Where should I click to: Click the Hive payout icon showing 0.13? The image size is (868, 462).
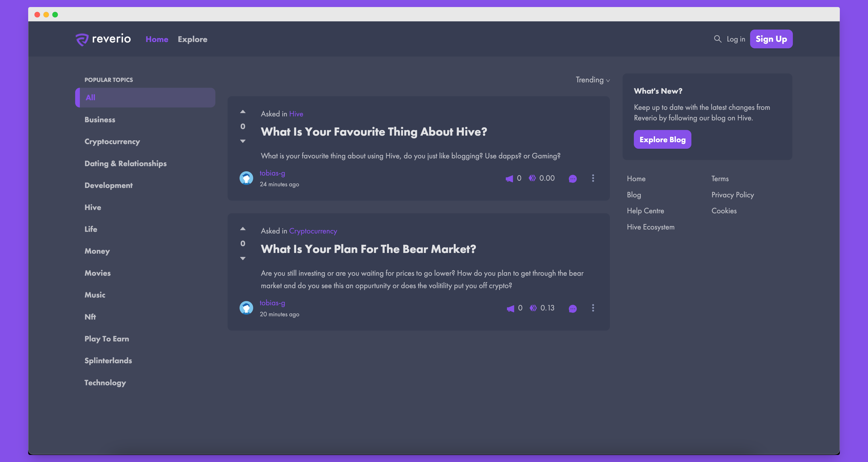tap(533, 308)
